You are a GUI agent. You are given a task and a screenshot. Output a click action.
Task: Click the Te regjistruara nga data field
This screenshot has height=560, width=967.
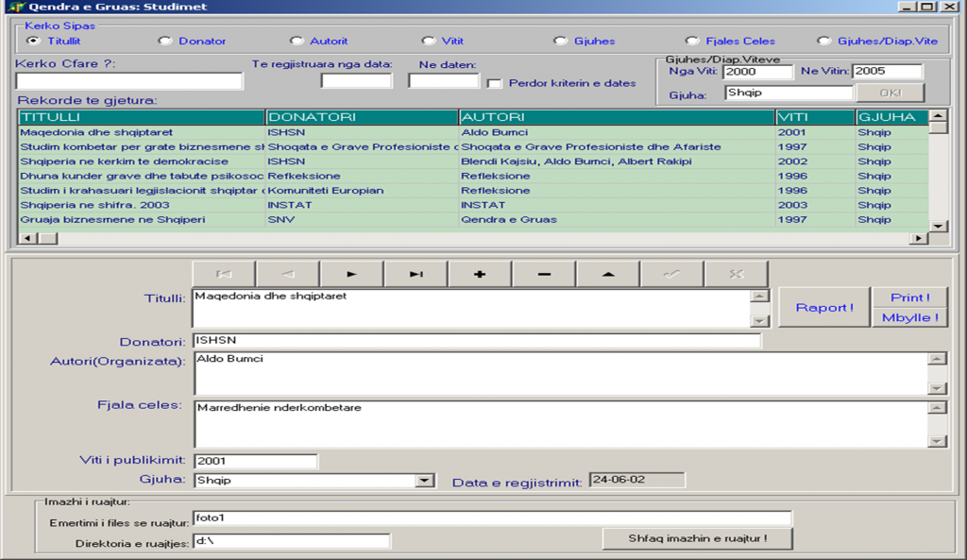point(356,81)
